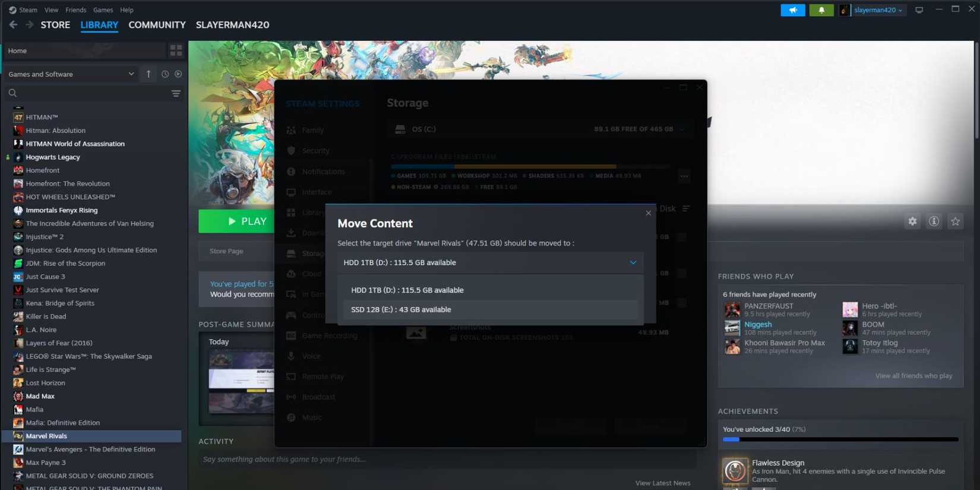Select Max Payne 3 in the list
This screenshot has width=980, height=490.
(46, 463)
